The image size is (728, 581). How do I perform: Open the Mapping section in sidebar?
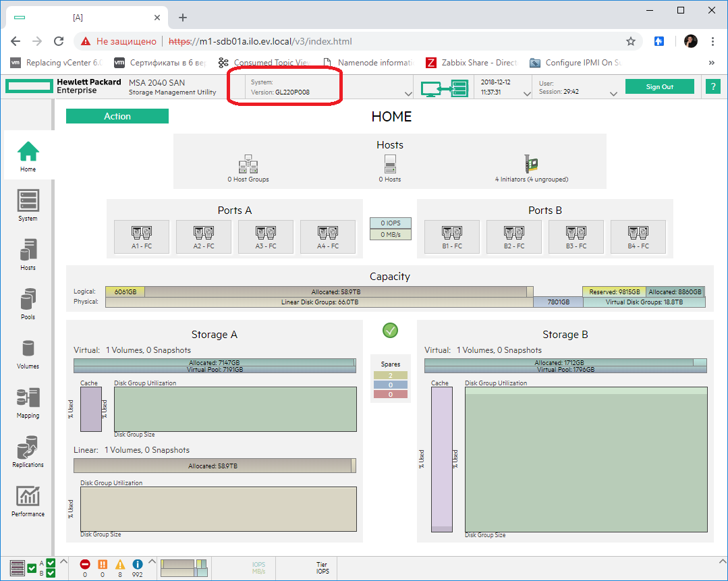pyautogui.click(x=28, y=402)
